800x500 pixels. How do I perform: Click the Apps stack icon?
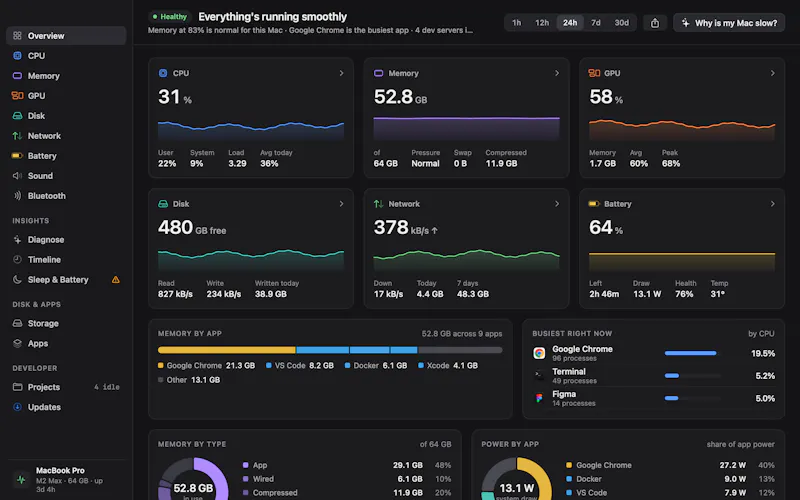point(17,343)
